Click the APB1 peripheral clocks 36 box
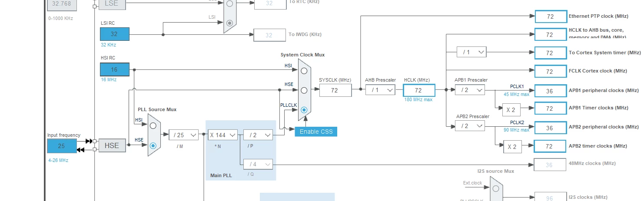This screenshot has width=644, height=201. pyautogui.click(x=551, y=91)
